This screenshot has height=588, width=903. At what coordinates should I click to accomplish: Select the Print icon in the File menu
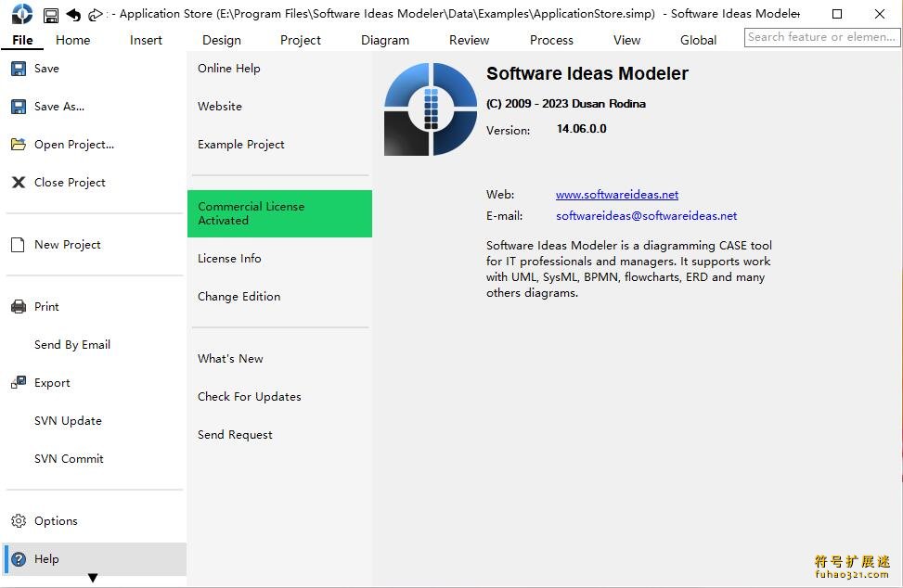[x=19, y=306]
